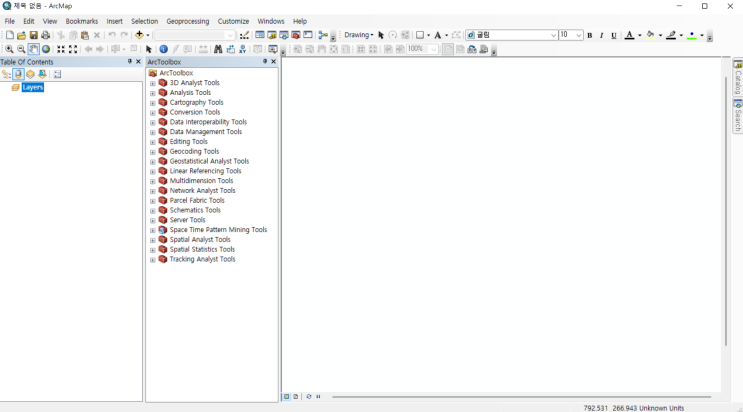
Task: Toggle List By Selection view
Action: coord(42,74)
